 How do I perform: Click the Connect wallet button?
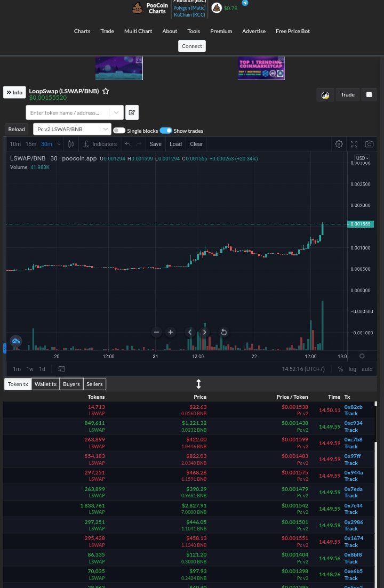tap(192, 46)
